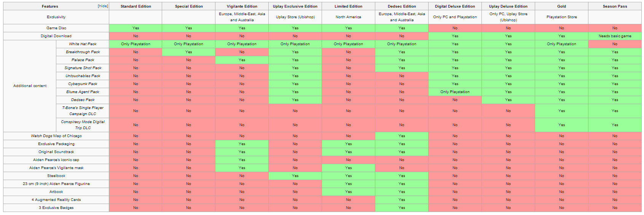Select the "Playstation Store" exclusivity cell

click(561, 17)
